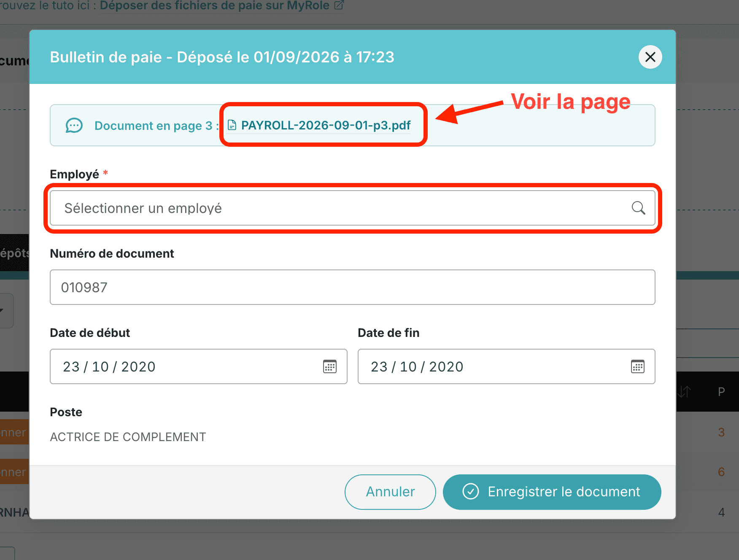
Task: Click the comment bubble icon
Action: click(x=74, y=125)
